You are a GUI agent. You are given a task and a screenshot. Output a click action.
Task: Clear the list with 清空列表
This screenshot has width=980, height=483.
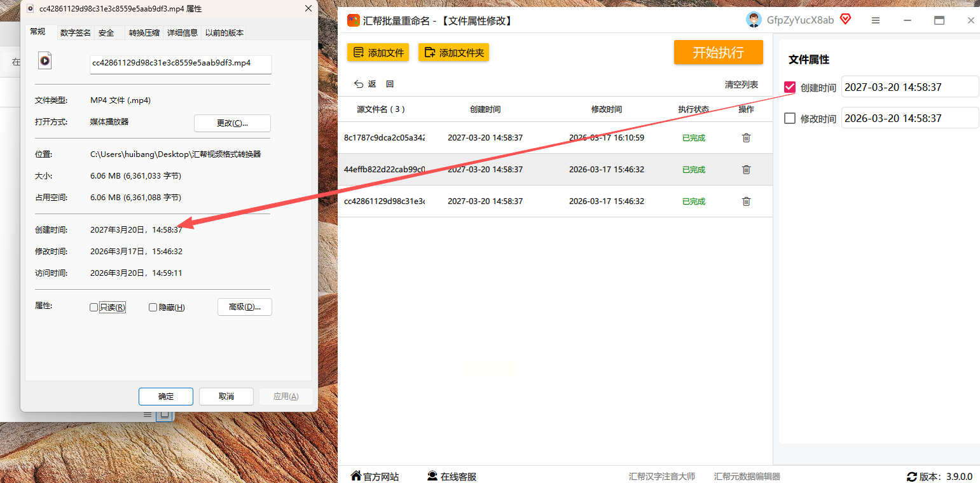pyautogui.click(x=742, y=85)
